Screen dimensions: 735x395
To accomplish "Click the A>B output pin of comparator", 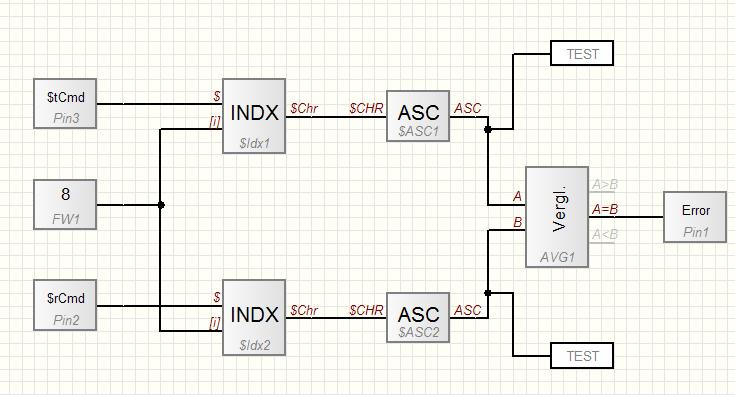I will tap(605, 185).
